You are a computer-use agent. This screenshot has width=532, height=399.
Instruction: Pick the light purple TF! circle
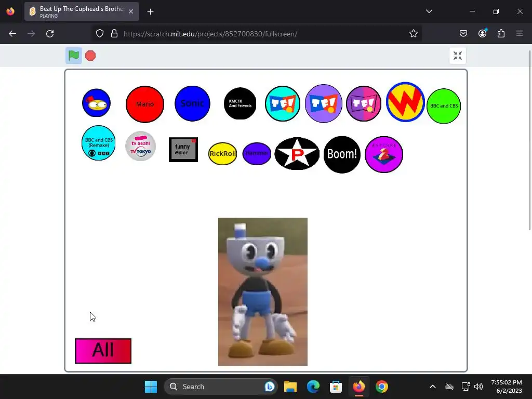click(323, 103)
